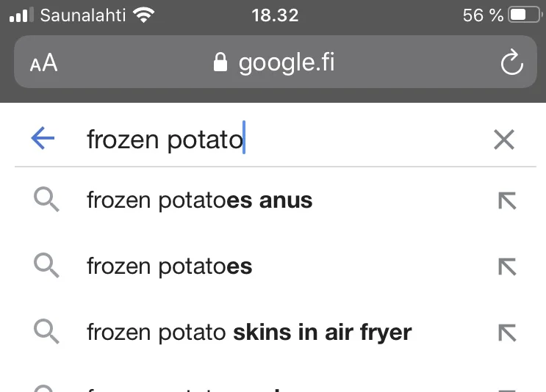The height and width of the screenshot is (392, 546).
Task: Tap the lock icon beside google.fi
Action: pyautogui.click(x=220, y=62)
